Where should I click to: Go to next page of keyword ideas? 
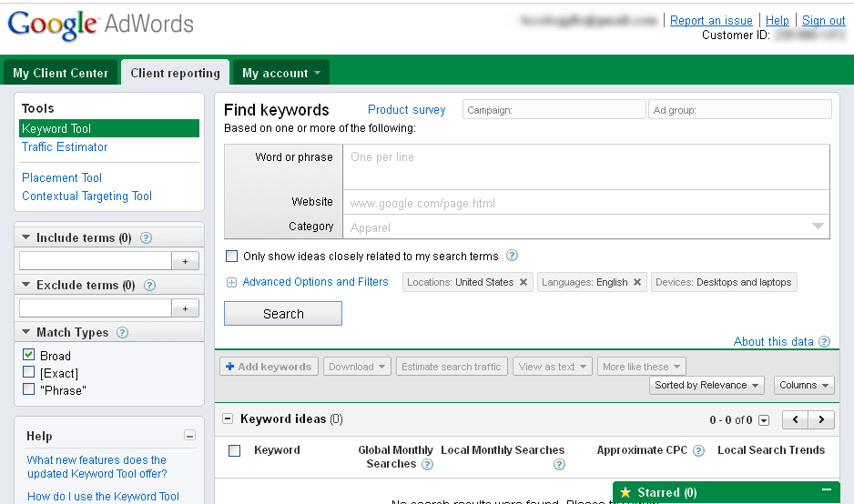(x=822, y=419)
